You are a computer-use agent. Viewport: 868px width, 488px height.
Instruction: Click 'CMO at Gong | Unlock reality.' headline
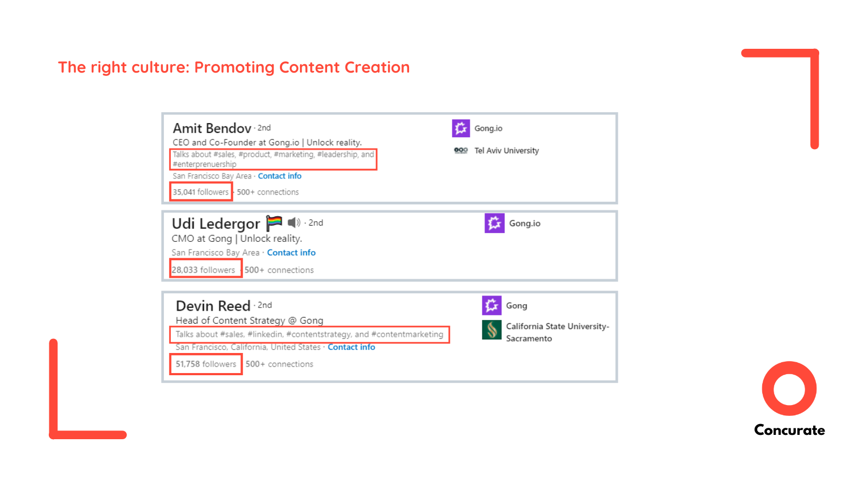coord(237,239)
